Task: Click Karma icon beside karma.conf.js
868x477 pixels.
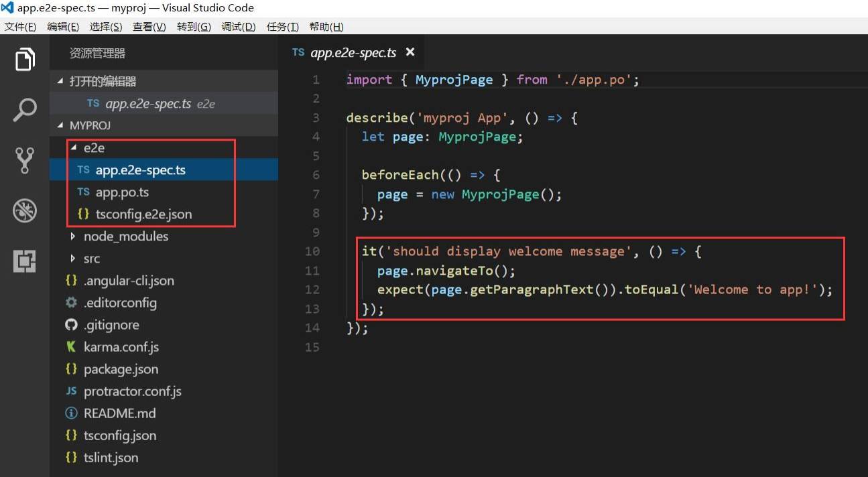Action: tap(71, 347)
